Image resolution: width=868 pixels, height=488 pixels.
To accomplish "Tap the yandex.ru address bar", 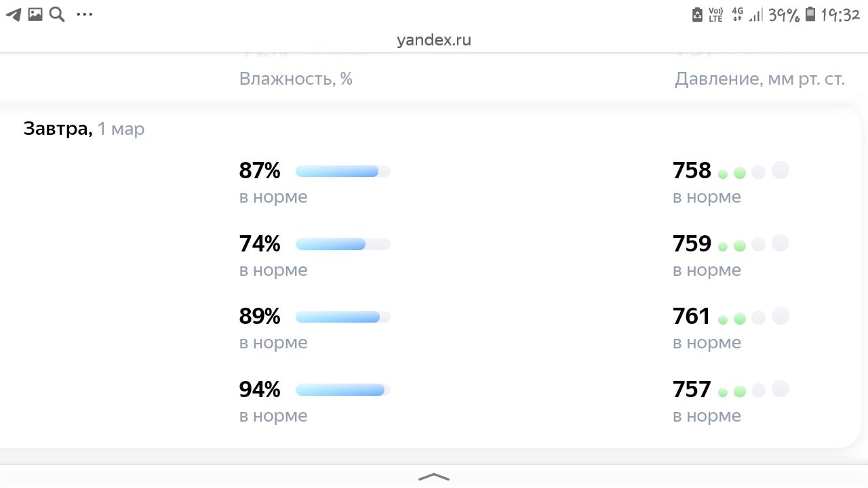I will [434, 40].
